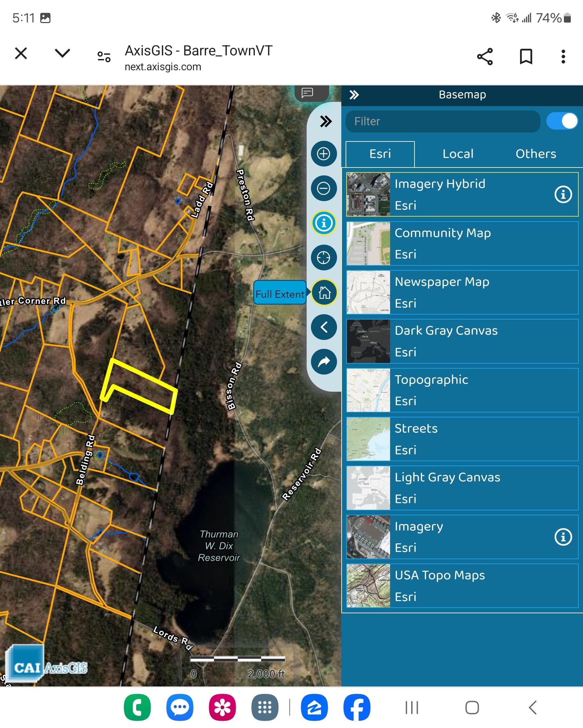Collapse the map toolbar with double chevron
This screenshot has width=583, height=728.
coord(325,121)
